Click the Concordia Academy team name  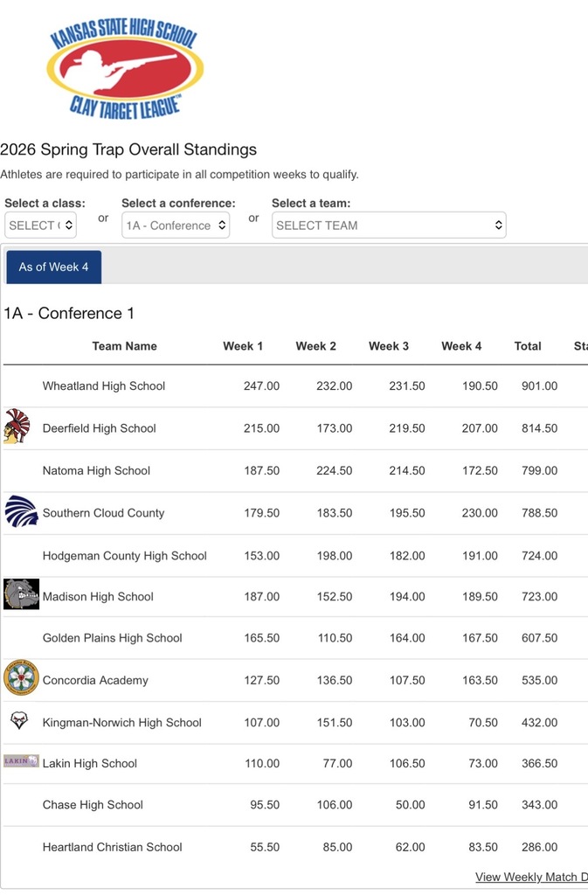95,680
